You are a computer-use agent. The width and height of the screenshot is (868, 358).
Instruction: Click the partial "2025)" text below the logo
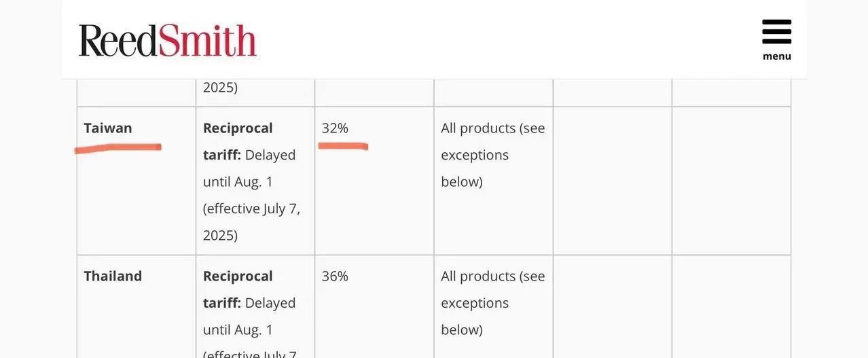(x=220, y=87)
